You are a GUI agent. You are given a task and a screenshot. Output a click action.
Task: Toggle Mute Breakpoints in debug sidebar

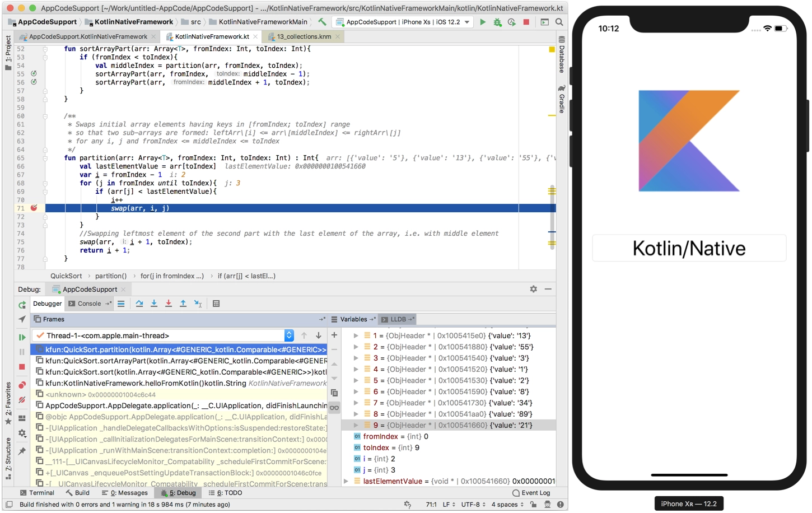(x=22, y=400)
